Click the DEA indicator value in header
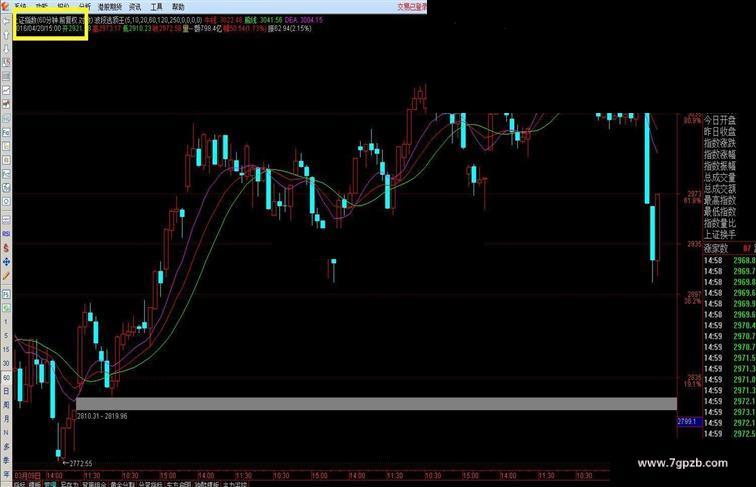This screenshot has height=487, width=756. [304, 20]
